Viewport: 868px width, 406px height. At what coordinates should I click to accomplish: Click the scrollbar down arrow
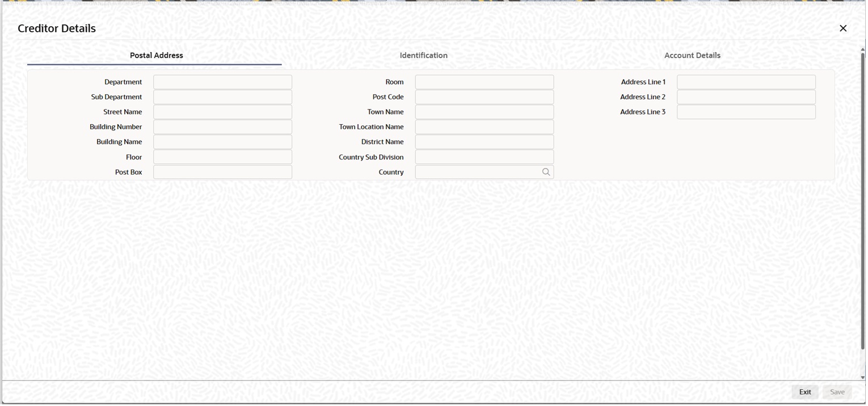pos(864,378)
